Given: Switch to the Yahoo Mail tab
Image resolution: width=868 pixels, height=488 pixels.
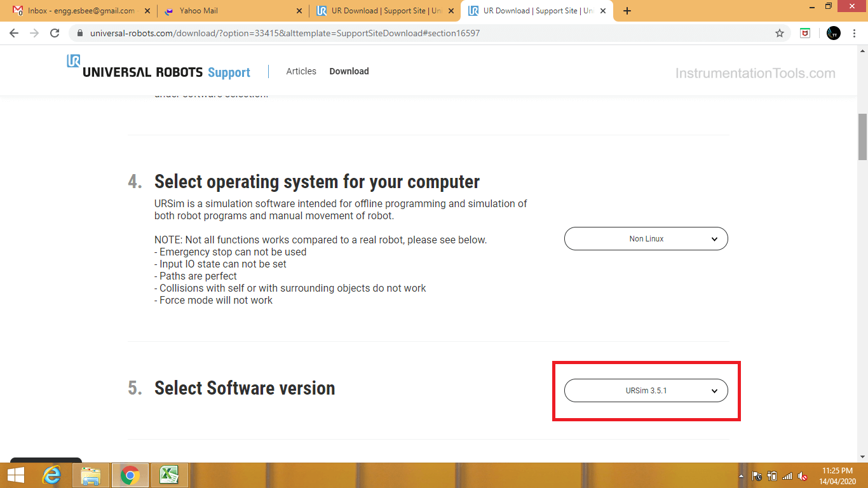Looking at the screenshot, I should click(x=232, y=11).
